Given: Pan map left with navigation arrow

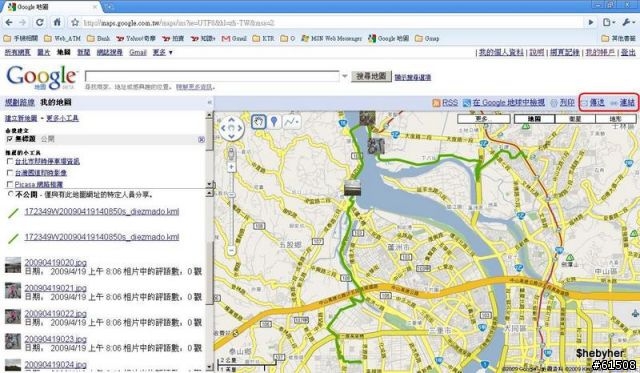Looking at the screenshot, I should coord(223,128).
